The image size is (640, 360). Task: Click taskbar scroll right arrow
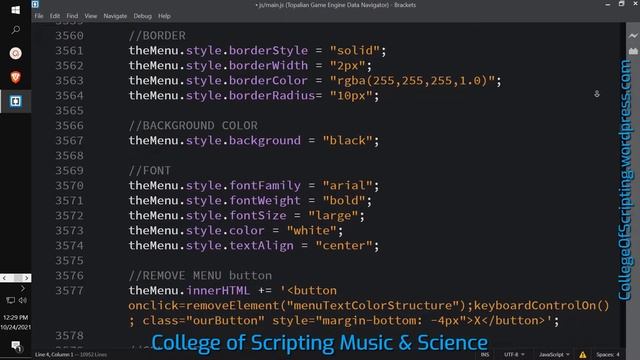coord(27,278)
